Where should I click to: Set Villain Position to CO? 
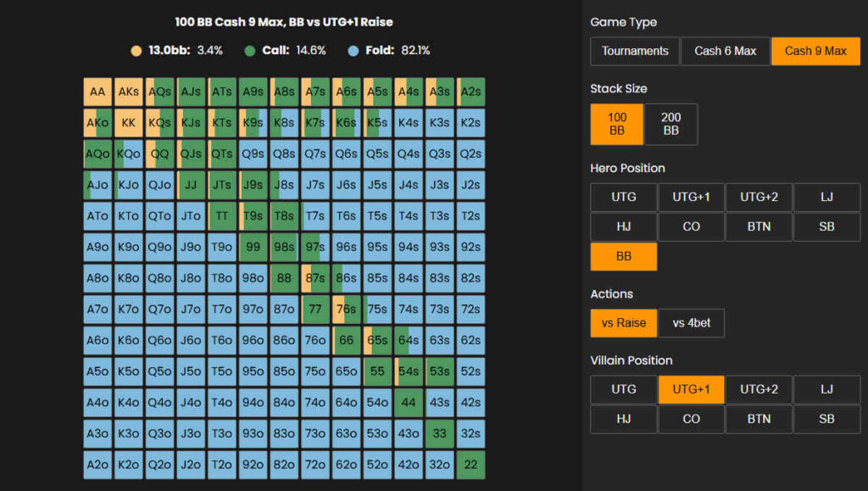click(692, 419)
